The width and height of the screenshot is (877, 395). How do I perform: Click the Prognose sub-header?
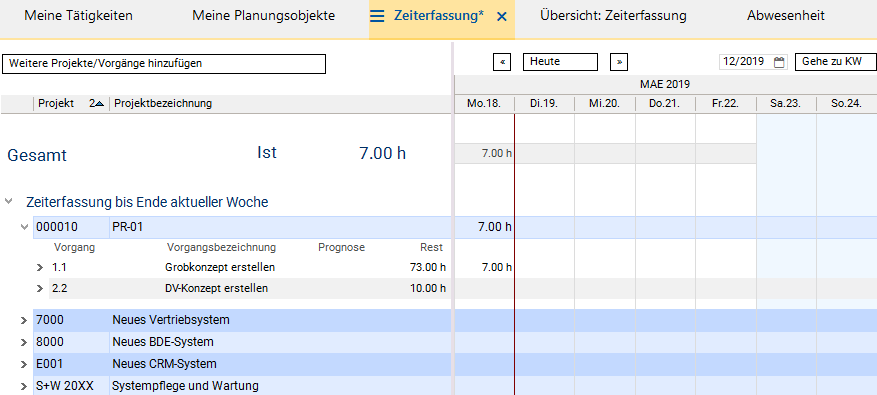coord(341,247)
